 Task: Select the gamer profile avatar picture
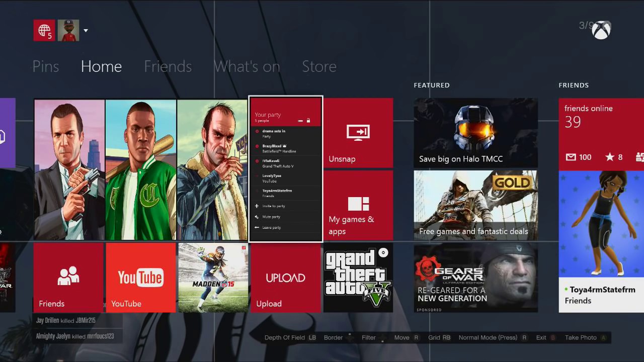pos(68,30)
